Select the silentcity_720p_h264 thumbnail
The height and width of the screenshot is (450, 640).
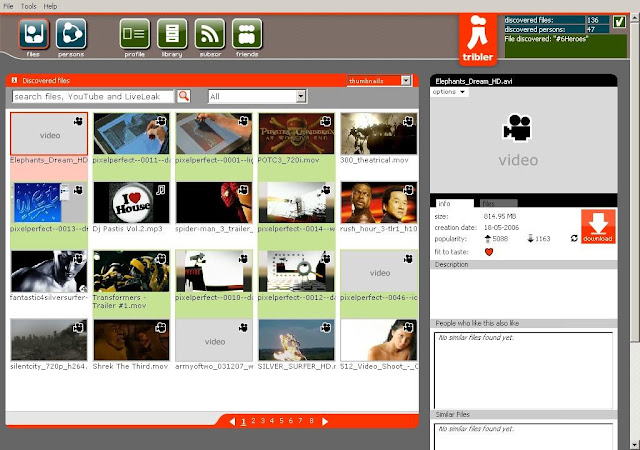(49, 340)
